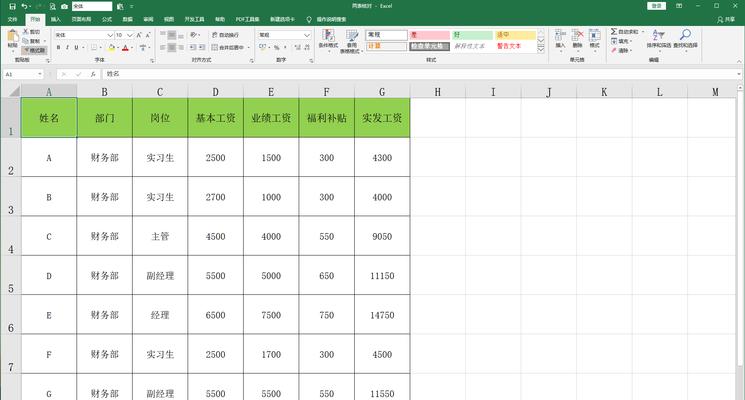Toggle center horizontal alignment

coord(172,48)
